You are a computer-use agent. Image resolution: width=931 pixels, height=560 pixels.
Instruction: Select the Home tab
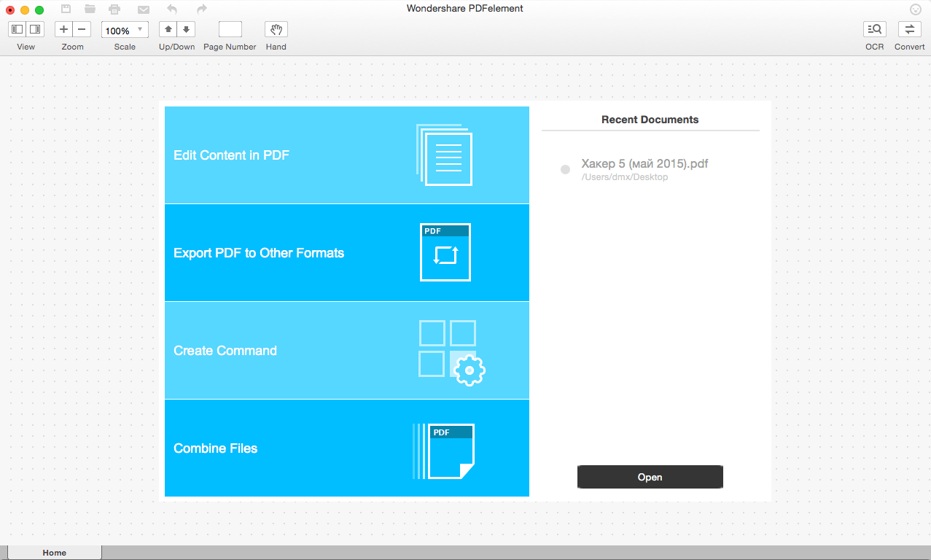tap(55, 553)
